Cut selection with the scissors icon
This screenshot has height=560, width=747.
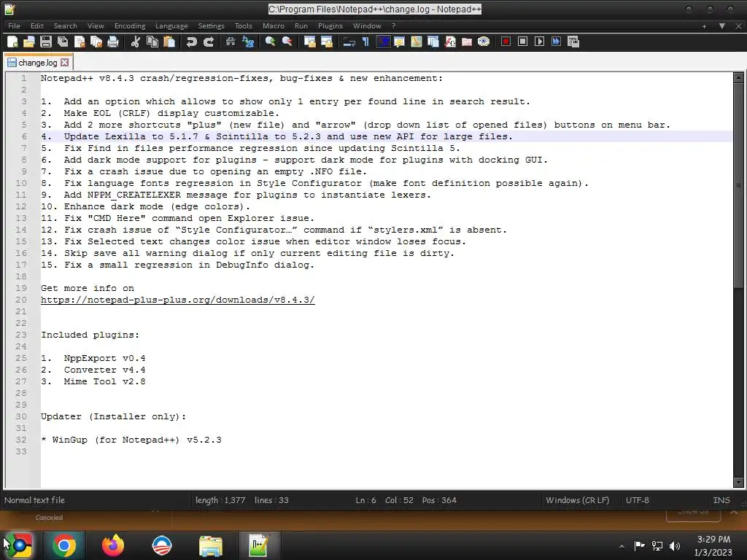pyautogui.click(x=135, y=42)
